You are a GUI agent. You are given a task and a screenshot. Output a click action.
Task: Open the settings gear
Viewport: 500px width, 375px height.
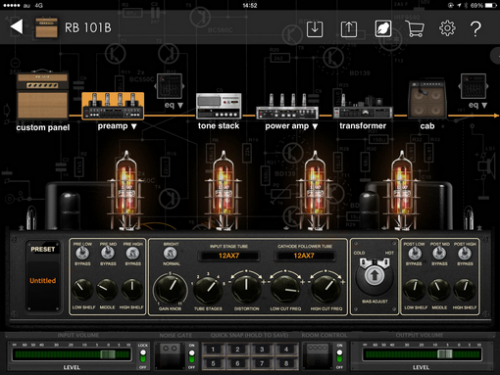coord(447,28)
